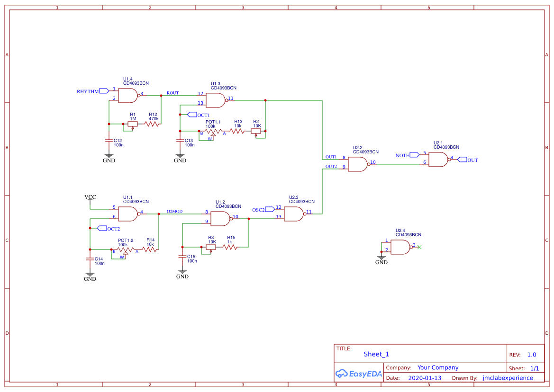Select the U2.2 NAND gate combining OUT1 and OUT2

(x=357, y=163)
